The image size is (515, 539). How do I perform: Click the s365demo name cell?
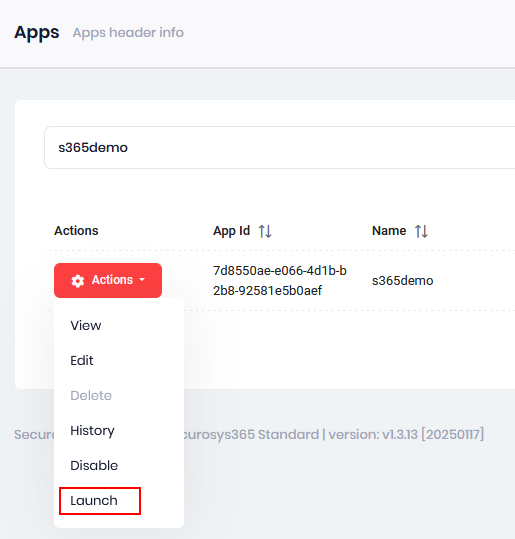pyautogui.click(x=403, y=280)
